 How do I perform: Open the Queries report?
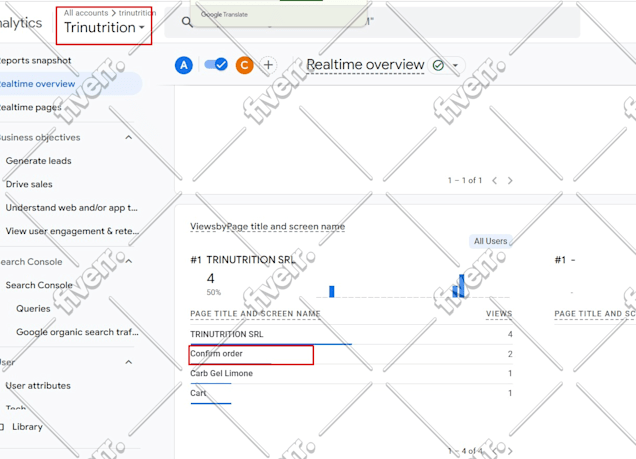pos(33,309)
